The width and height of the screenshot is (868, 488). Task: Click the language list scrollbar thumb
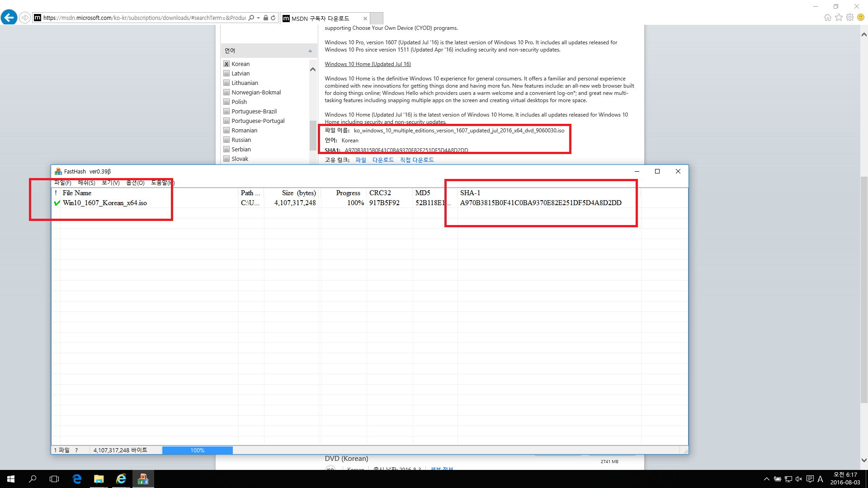click(313, 135)
